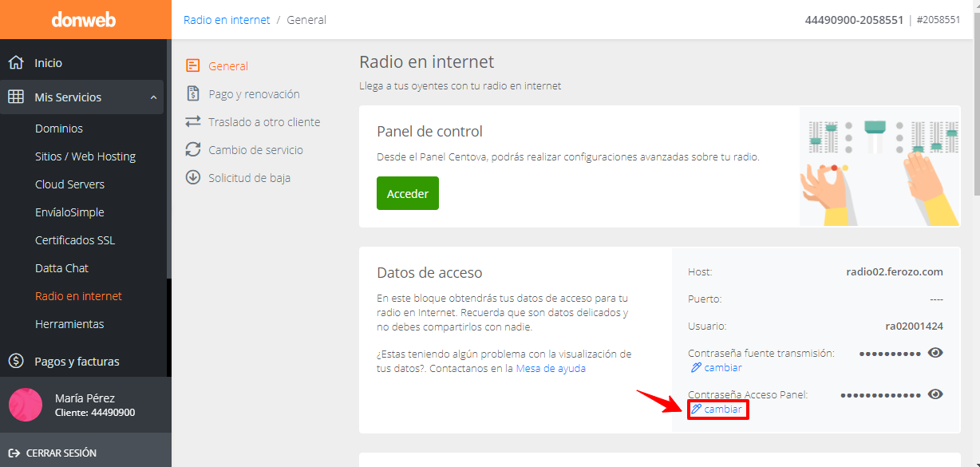
Task: Click the Inicio home icon
Action: [x=16, y=62]
